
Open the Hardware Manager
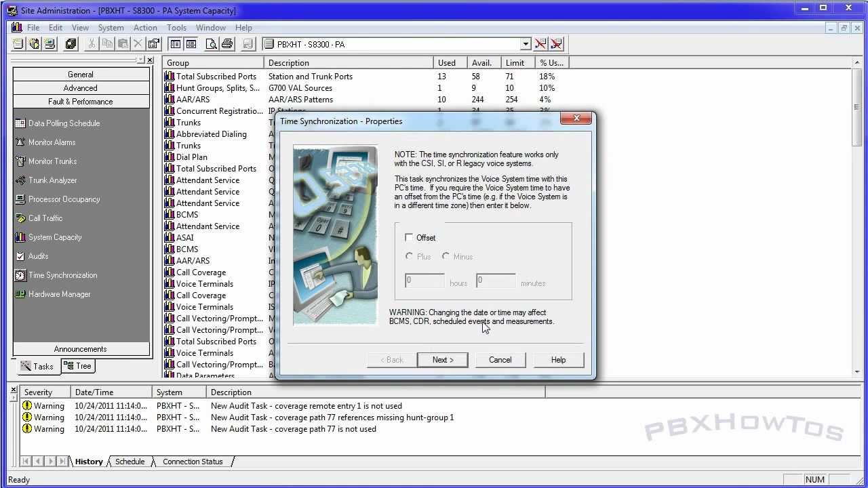tap(58, 294)
